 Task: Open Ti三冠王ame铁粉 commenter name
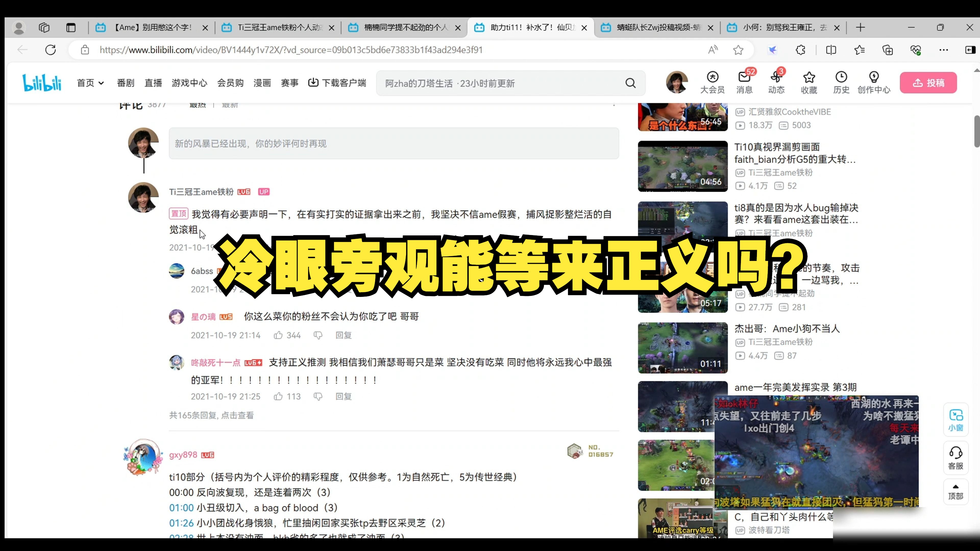(x=201, y=192)
